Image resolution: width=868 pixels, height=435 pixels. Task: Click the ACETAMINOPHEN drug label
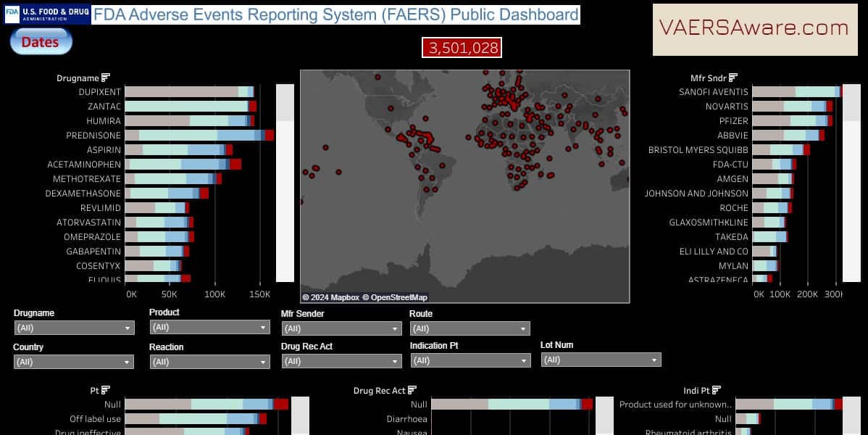84,165
